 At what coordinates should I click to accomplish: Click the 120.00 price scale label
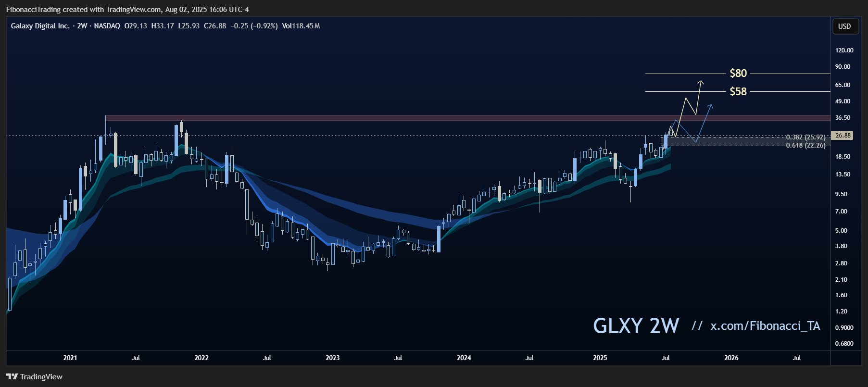coord(844,50)
